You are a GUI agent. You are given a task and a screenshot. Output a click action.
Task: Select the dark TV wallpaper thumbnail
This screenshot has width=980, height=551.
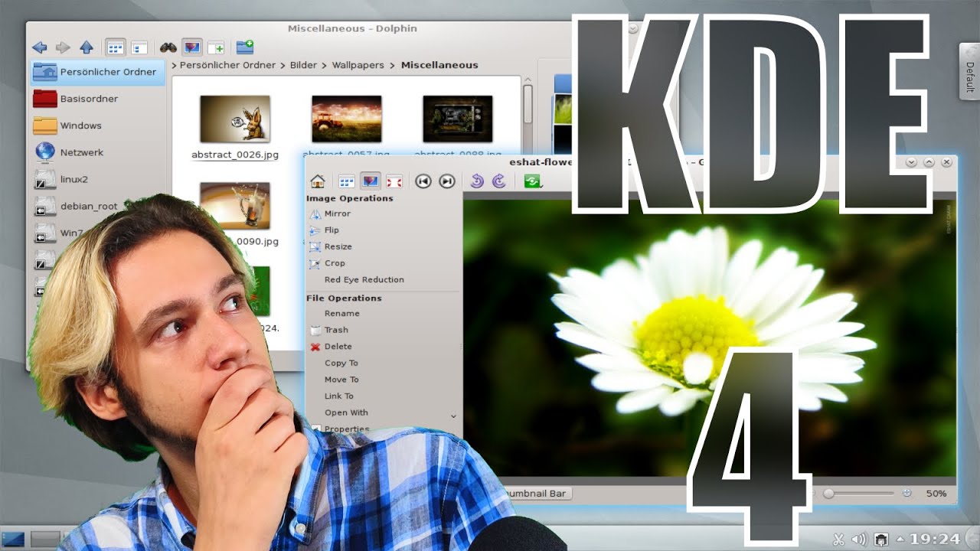(457, 119)
